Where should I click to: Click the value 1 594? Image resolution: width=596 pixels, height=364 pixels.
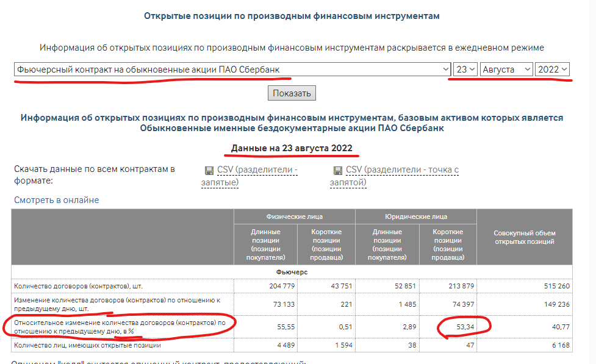coord(343,345)
